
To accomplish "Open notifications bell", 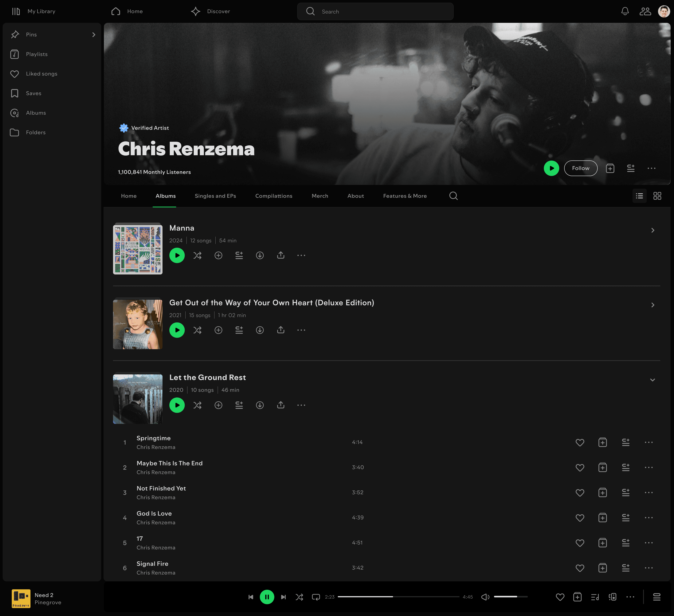I will (x=625, y=11).
